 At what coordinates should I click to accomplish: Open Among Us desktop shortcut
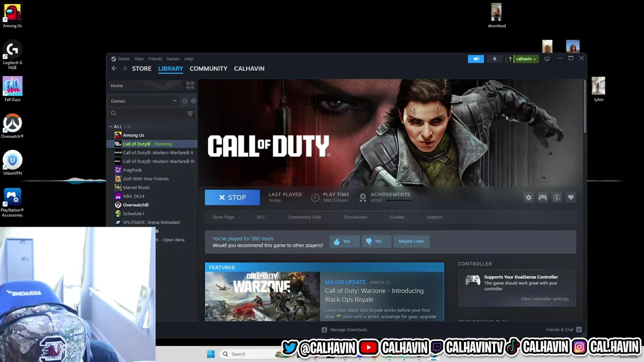point(13,16)
